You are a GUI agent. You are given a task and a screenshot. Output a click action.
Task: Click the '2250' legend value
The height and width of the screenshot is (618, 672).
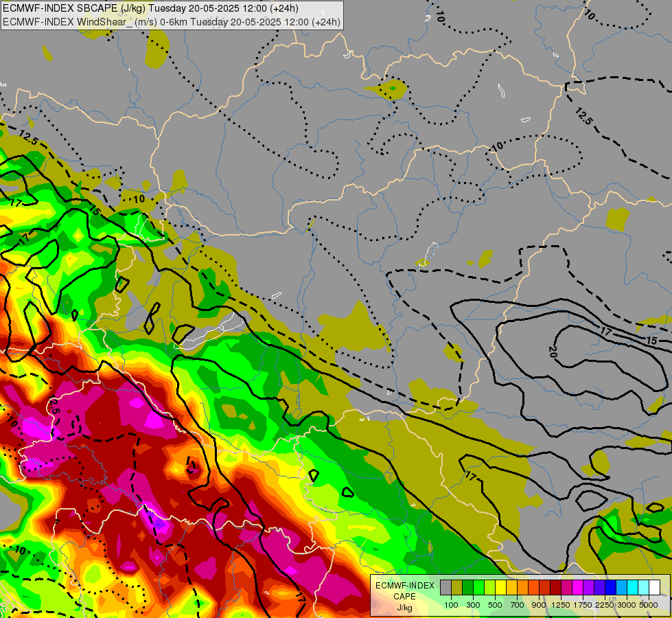pyautogui.click(x=605, y=605)
